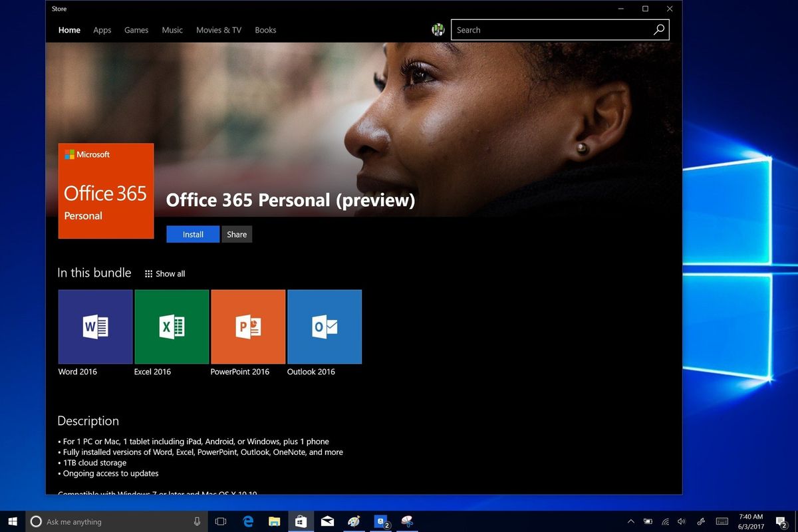Click the user profile avatar in the Store

tap(438, 29)
